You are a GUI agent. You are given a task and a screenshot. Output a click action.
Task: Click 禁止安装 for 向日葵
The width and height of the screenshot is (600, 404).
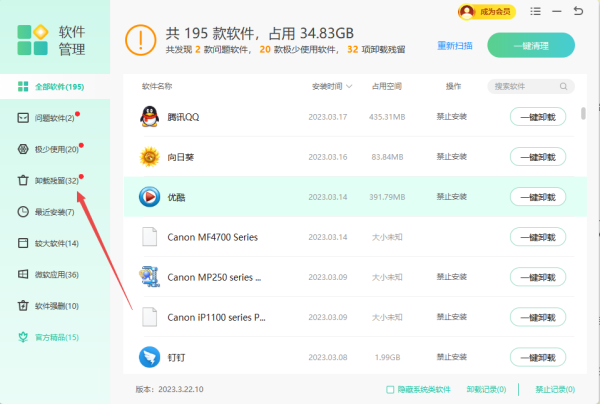[x=452, y=156]
